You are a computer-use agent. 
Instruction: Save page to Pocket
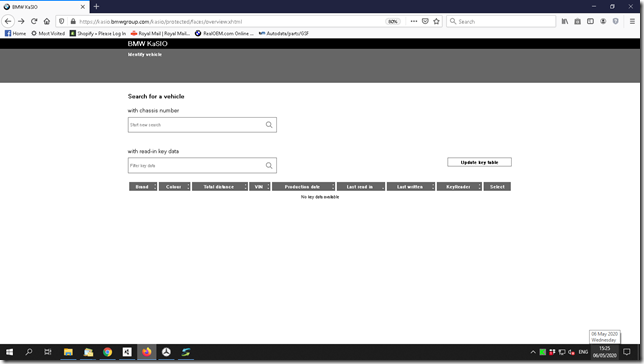pyautogui.click(x=425, y=21)
